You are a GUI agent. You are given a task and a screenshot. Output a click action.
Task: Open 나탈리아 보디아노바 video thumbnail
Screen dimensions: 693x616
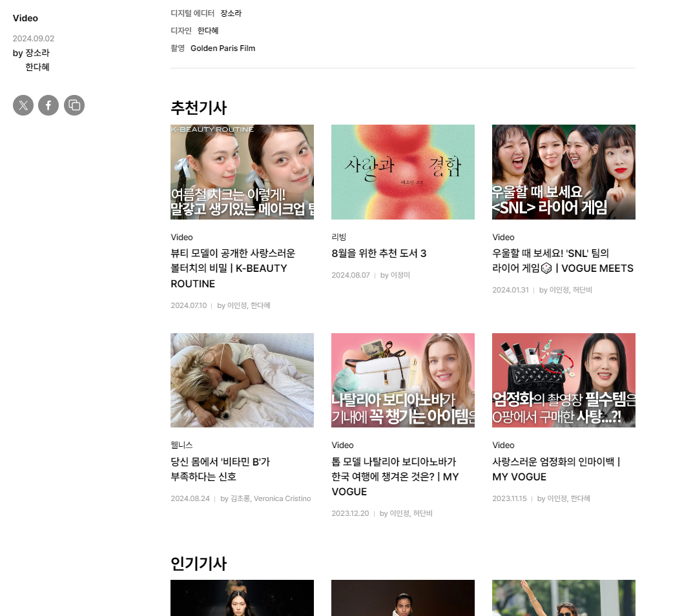pyautogui.click(x=403, y=380)
